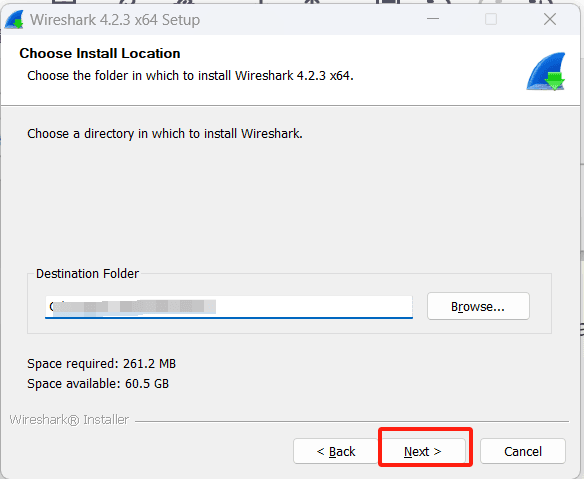Cancel the Wireshark installation

pos(523,451)
